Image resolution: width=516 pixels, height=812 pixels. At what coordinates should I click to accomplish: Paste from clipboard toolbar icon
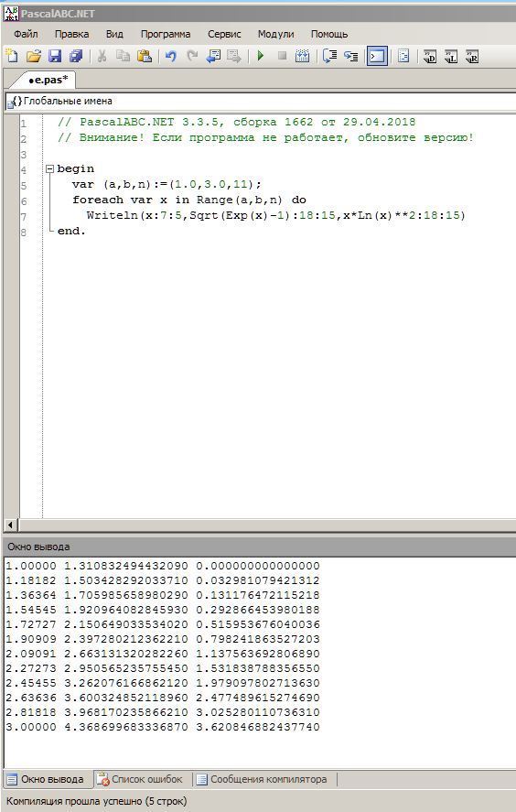tap(145, 56)
